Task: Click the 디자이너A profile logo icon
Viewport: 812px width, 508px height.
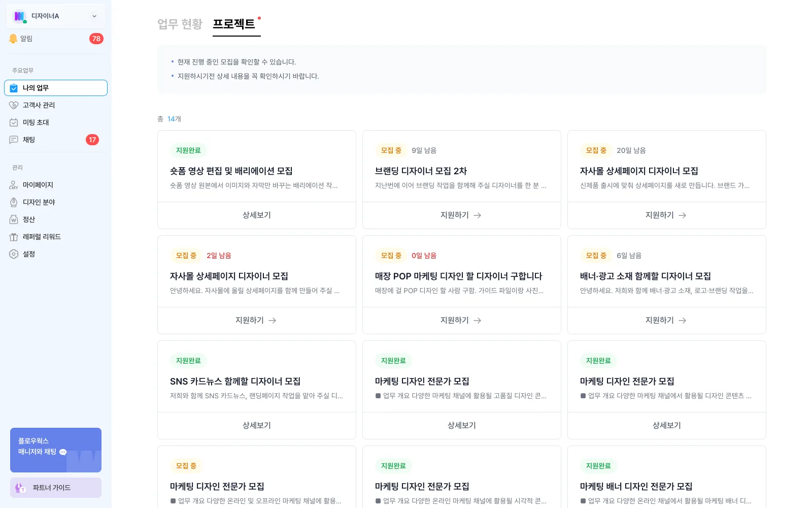Action: coord(19,16)
